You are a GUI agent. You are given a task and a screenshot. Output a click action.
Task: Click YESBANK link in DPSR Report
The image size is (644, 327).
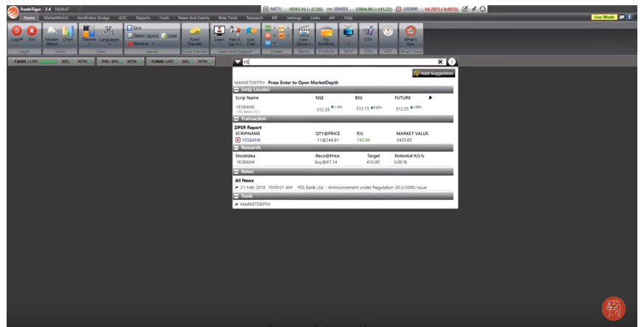click(x=251, y=140)
